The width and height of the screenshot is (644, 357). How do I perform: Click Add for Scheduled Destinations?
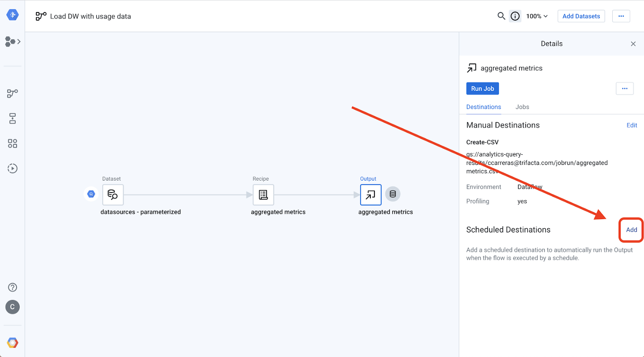(x=631, y=230)
